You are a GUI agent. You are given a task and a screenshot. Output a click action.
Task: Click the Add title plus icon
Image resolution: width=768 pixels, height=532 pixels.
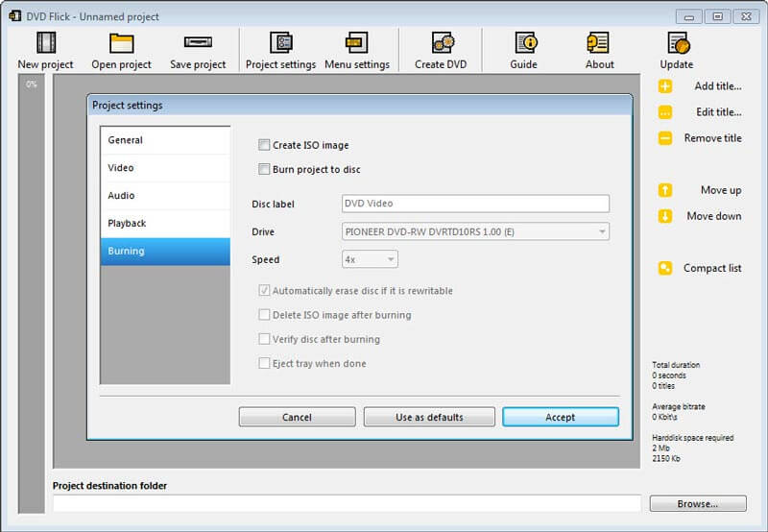coord(665,86)
